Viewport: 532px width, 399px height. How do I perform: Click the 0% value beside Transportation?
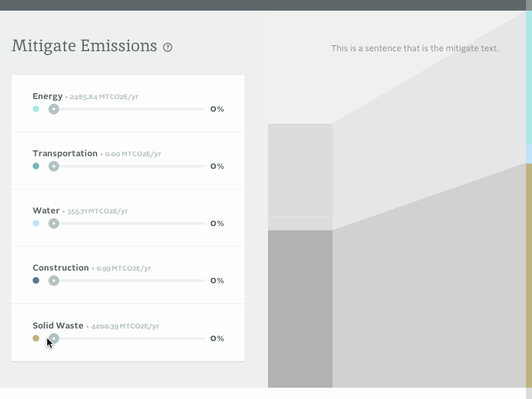pyautogui.click(x=217, y=166)
